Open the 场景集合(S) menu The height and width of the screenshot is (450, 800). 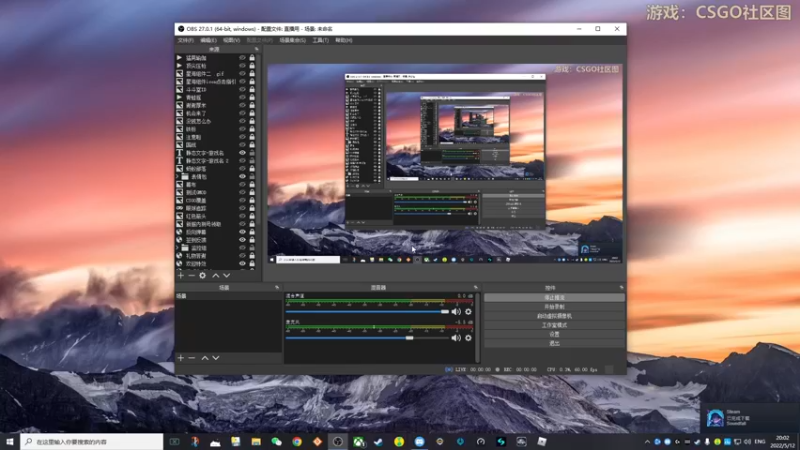click(292, 40)
